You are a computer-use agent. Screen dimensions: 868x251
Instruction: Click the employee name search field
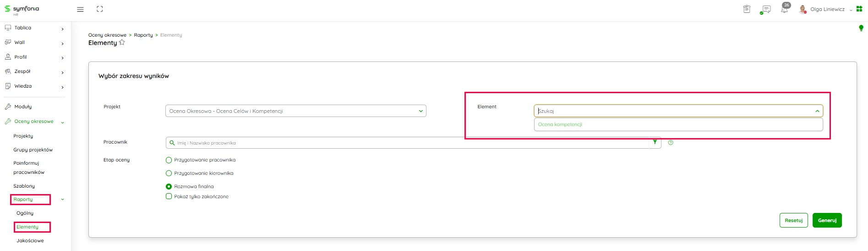[x=408, y=143]
